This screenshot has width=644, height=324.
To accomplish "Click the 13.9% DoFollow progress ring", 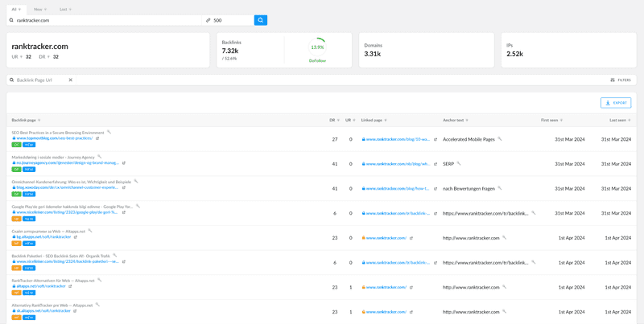I will pyautogui.click(x=317, y=47).
